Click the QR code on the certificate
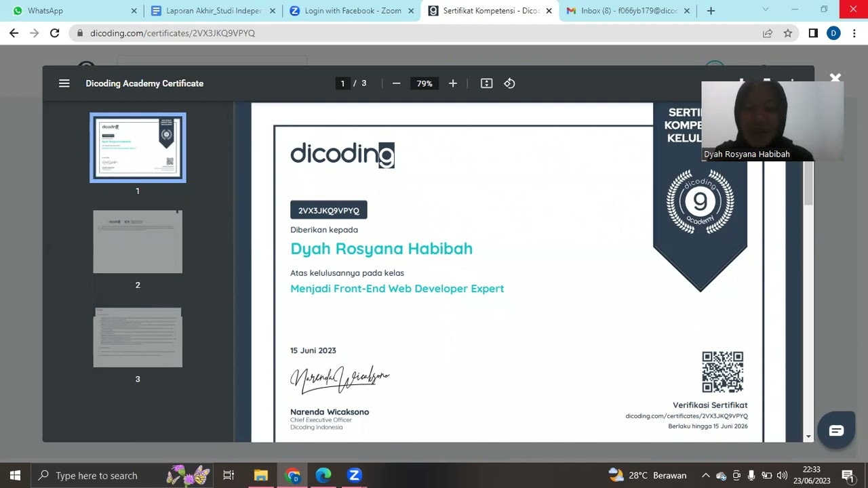 pyautogui.click(x=722, y=371)
